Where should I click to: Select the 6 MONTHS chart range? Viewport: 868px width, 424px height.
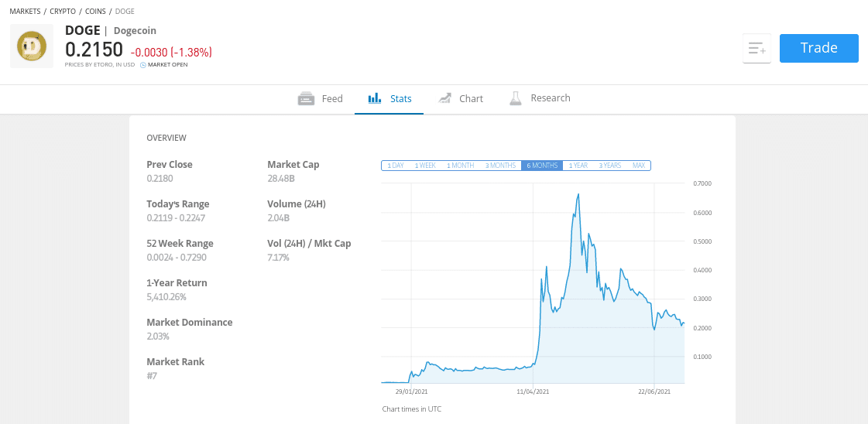[542, 166]
